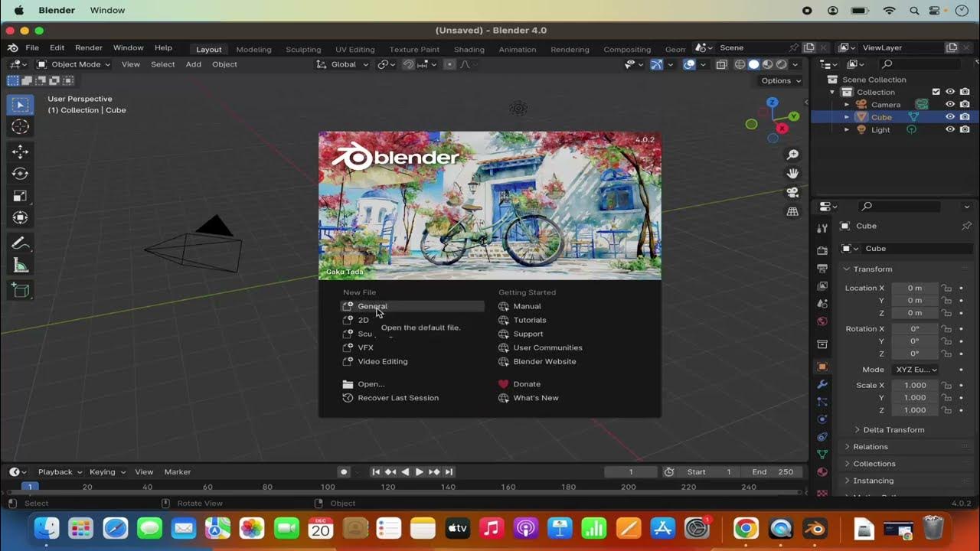Open the Tool properties tab

(x=822, y=228)
